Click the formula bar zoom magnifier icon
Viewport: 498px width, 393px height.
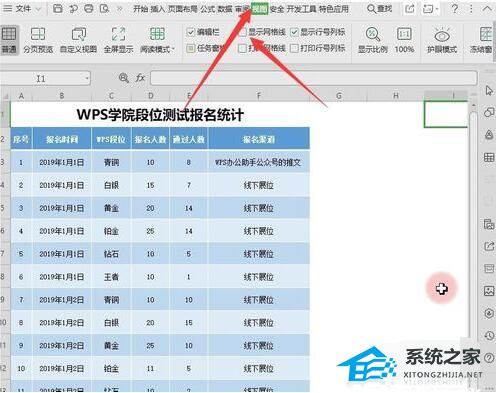click(124, 78)
